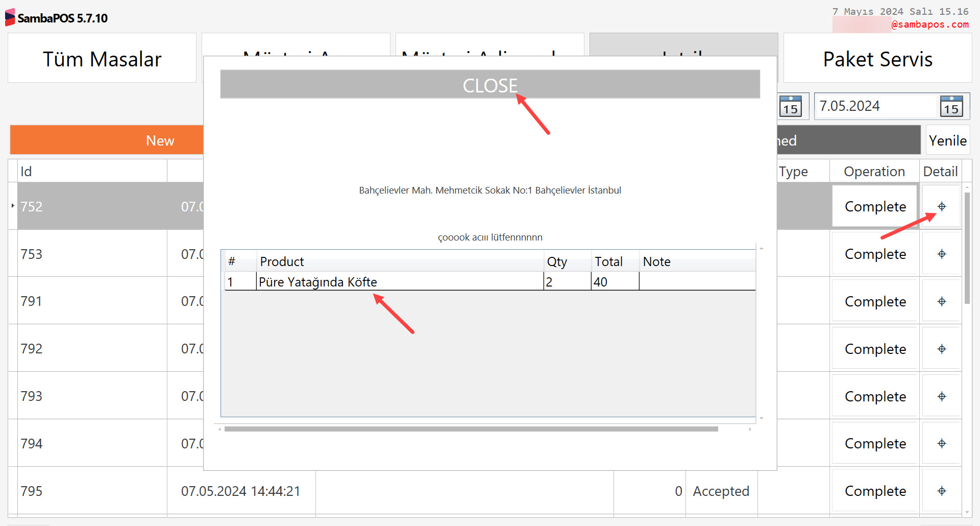980x526 pixels.
Task: Close the order detail popup
Action: 489,85
